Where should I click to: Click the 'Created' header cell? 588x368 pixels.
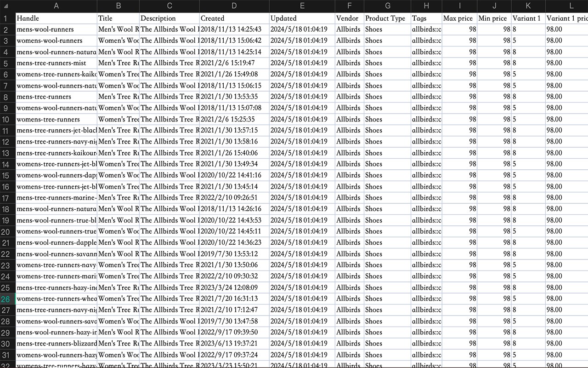(234, 18)
